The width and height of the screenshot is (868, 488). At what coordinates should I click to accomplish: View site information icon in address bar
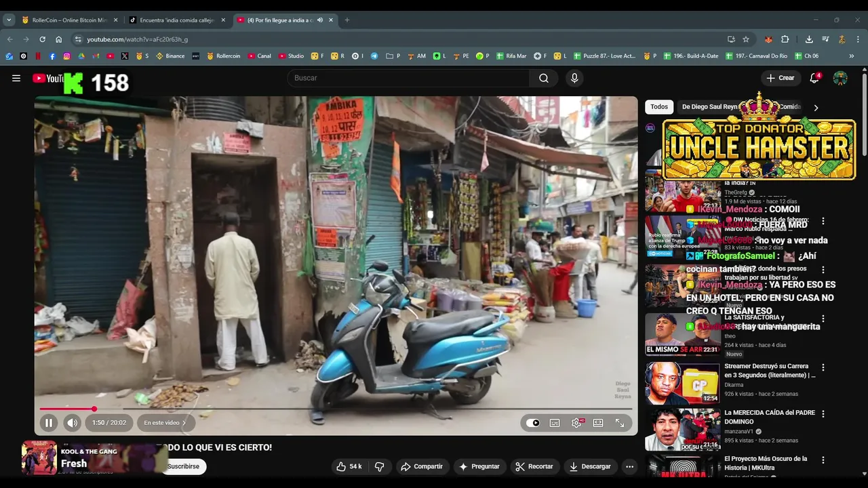pyautogui.click(x=78, y=39)
